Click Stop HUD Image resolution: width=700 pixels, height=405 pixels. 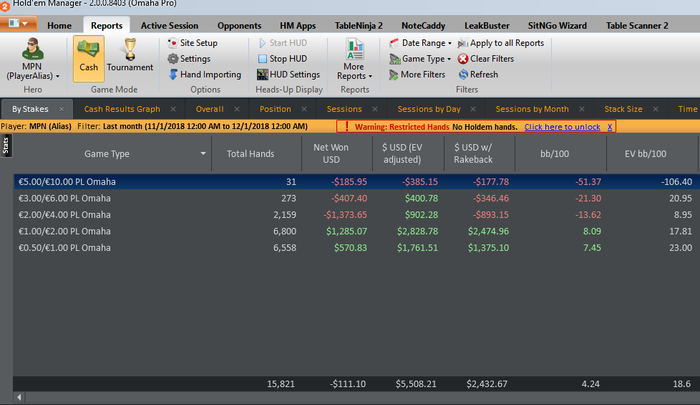coord(283,58)
